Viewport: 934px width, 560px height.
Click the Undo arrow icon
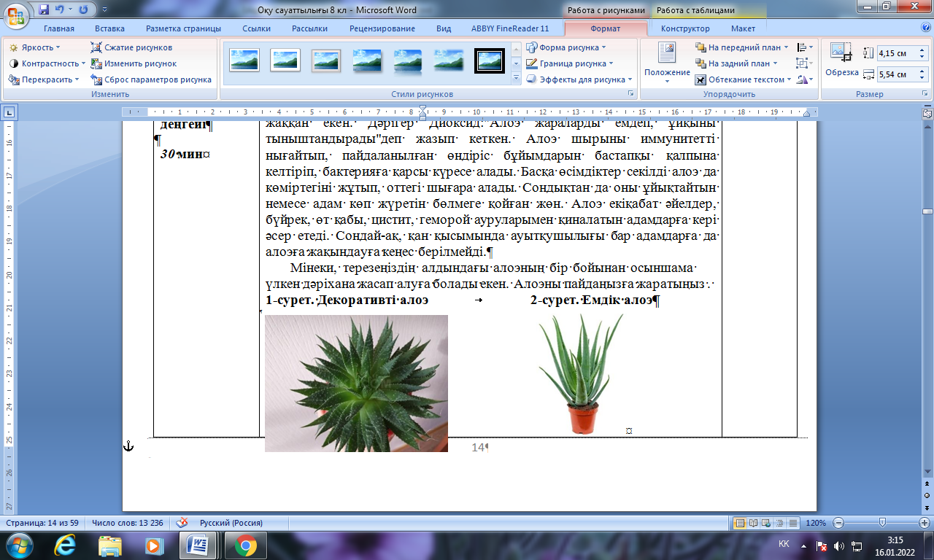coord(60,10)
